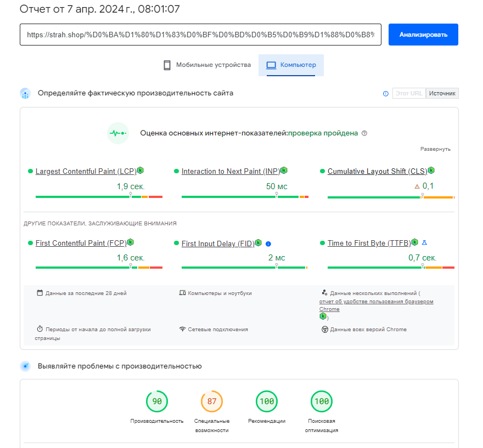Click the Производительность score gauge of 90

[157, 401]
